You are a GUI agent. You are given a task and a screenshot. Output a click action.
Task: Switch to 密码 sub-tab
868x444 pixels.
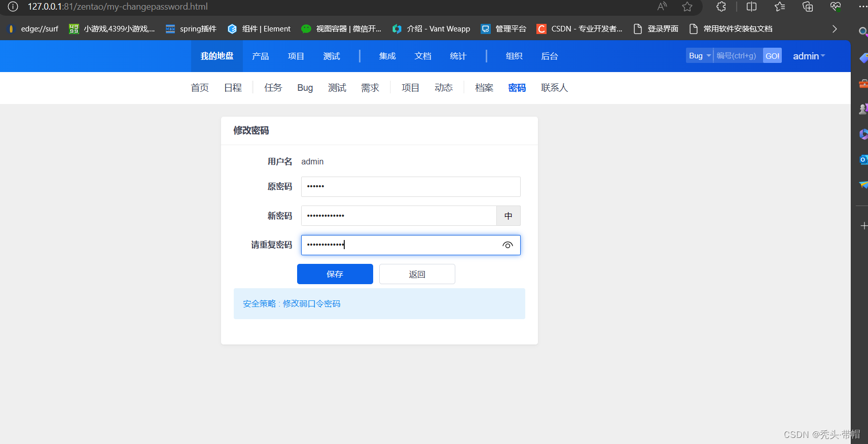point(517,88)
